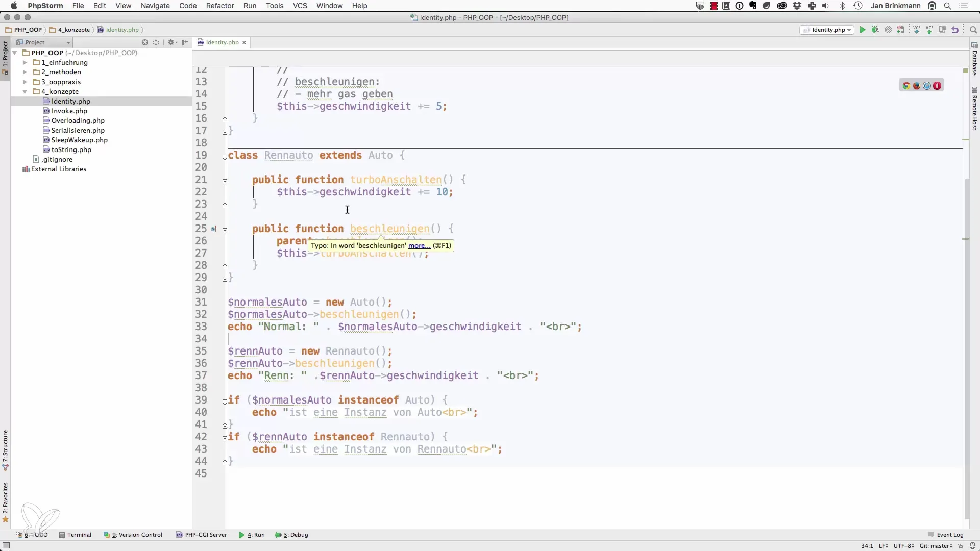Collapse the PHP_OOP root folder
Image resolution: width=980 pixels, height=551 pixels.
click(x=15, y=53)
